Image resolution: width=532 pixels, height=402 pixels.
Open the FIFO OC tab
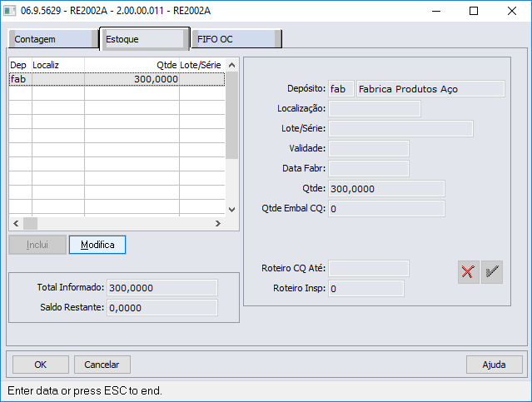[x=236, y=39]
